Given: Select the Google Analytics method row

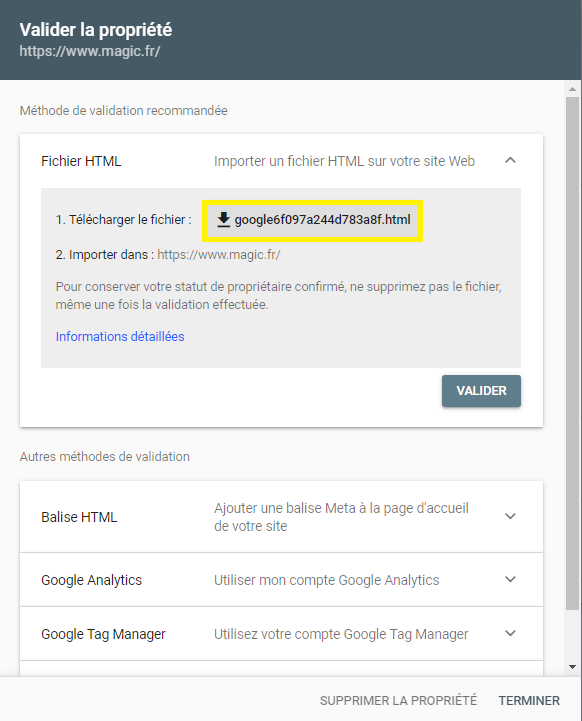Looking at the screenshot, I should point(281,580).
